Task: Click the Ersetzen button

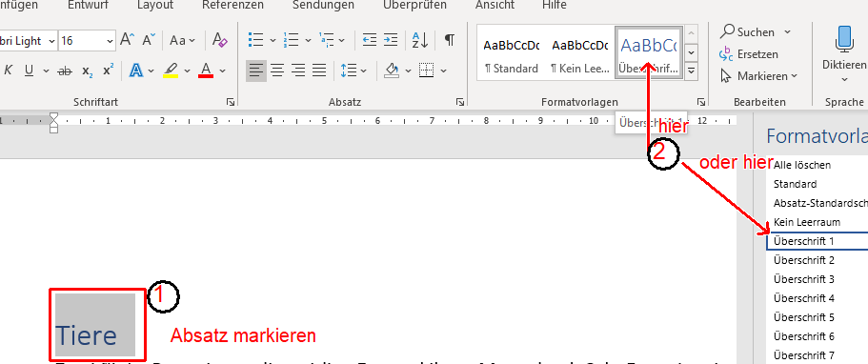Action: coord(750,53)
